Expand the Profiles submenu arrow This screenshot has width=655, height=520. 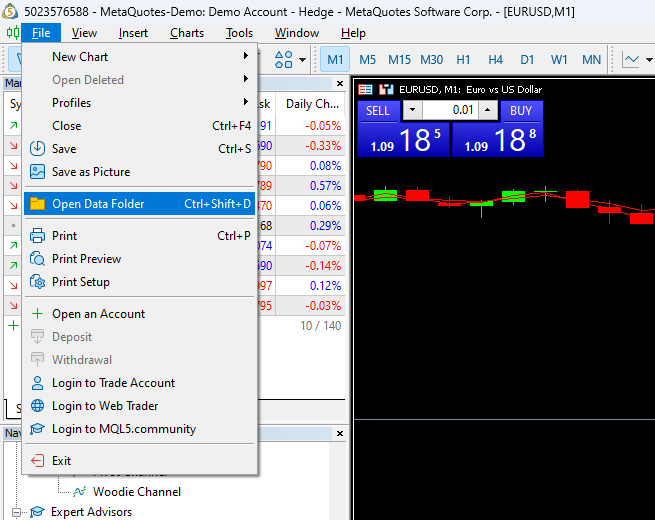point(246,101)
